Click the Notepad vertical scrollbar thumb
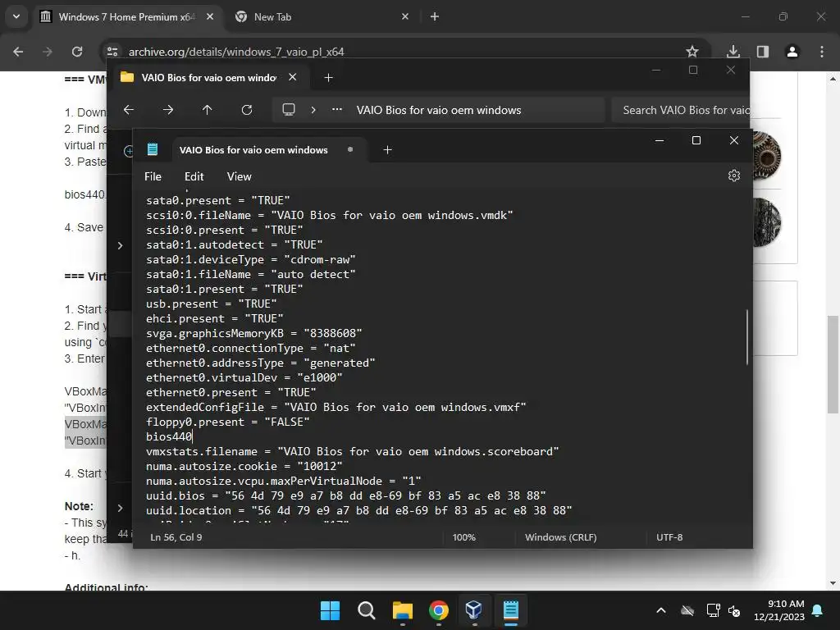840x630 pixels. [746, 337]
